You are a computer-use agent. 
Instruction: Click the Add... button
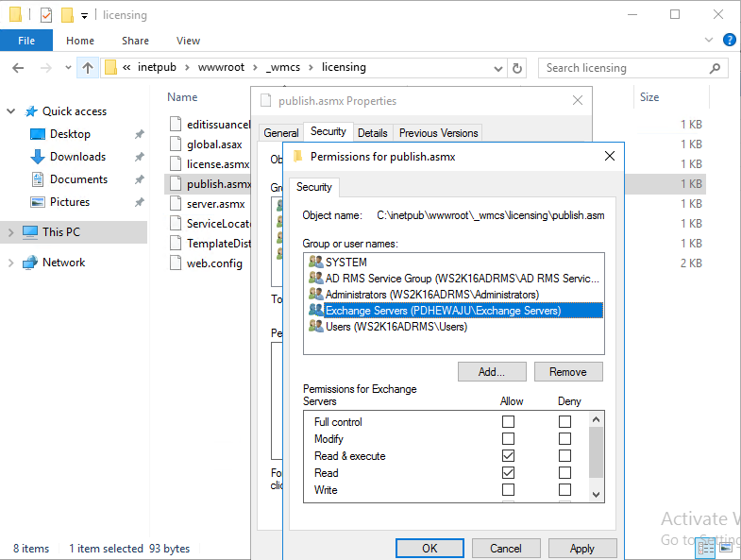tap(492, 372)
